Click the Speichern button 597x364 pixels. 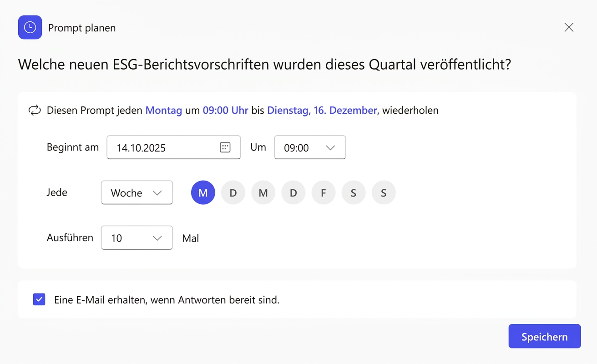click(545, 336)
